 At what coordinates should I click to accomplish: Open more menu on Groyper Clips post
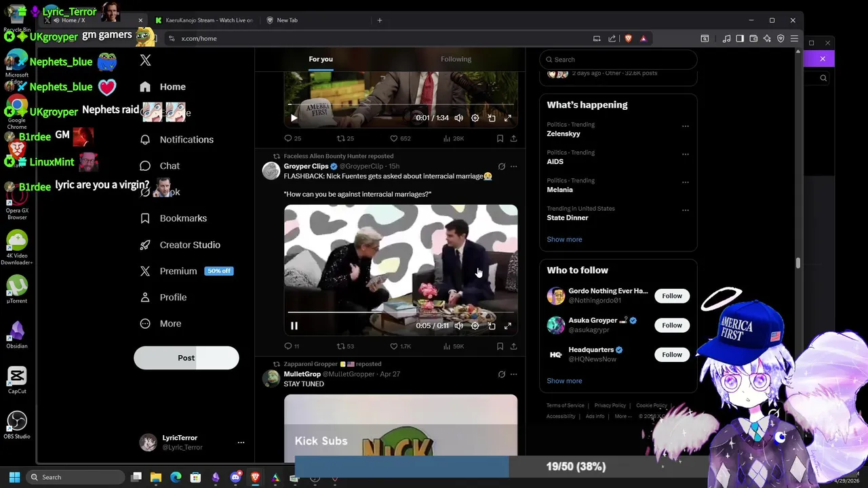(513, 166)
